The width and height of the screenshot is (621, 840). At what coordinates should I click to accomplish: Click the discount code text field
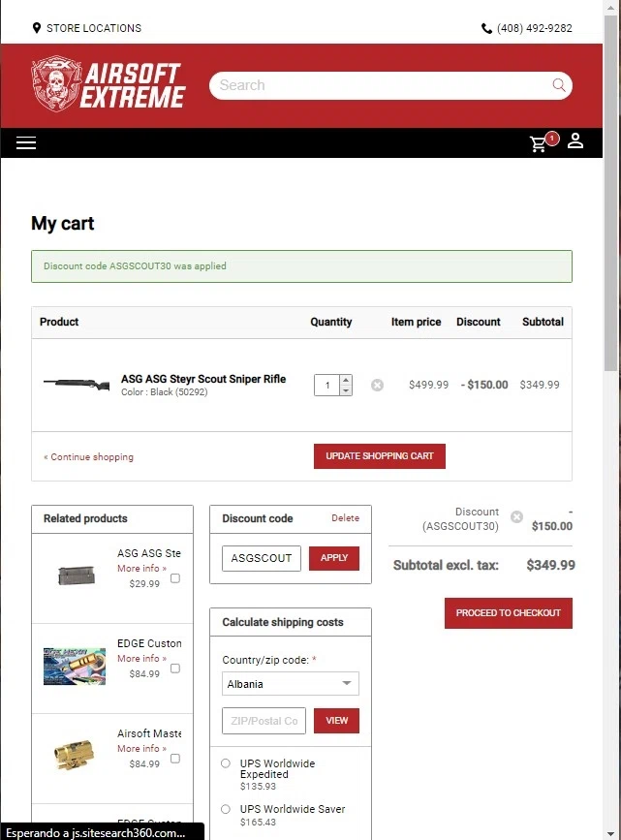click(262, 558)
